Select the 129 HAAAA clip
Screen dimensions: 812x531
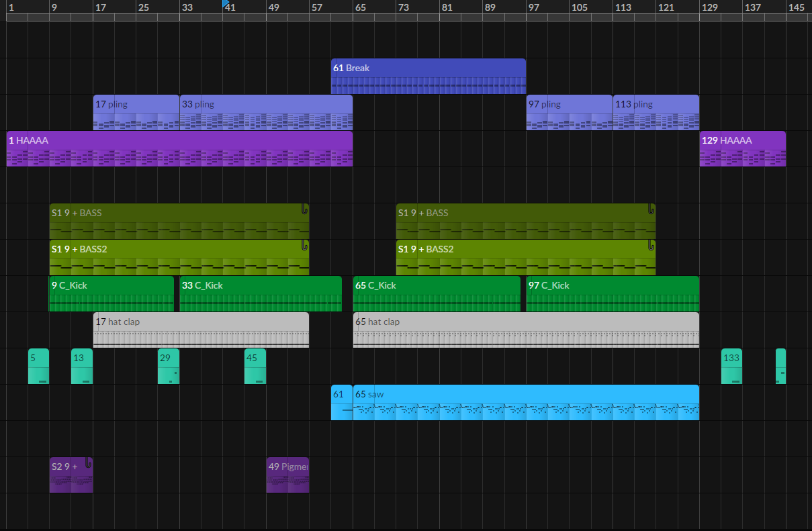pos(743,148)
